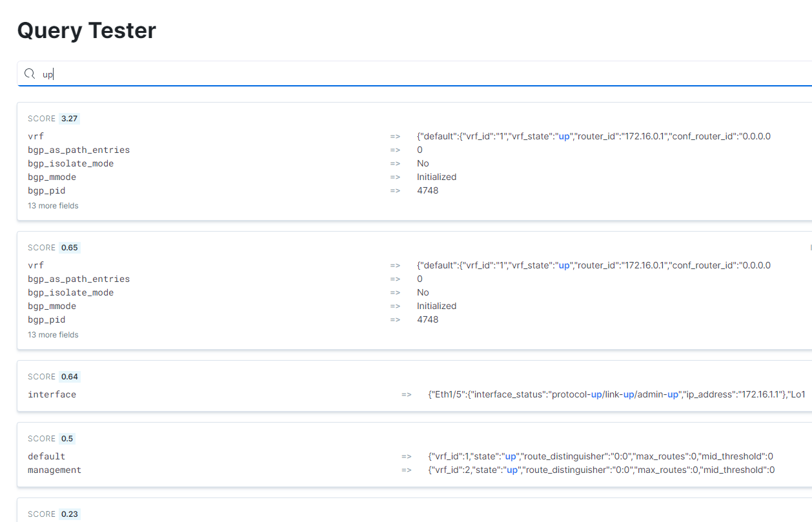Click the Eth1/5 interface JSON value
812x522 pixels.
617,394
